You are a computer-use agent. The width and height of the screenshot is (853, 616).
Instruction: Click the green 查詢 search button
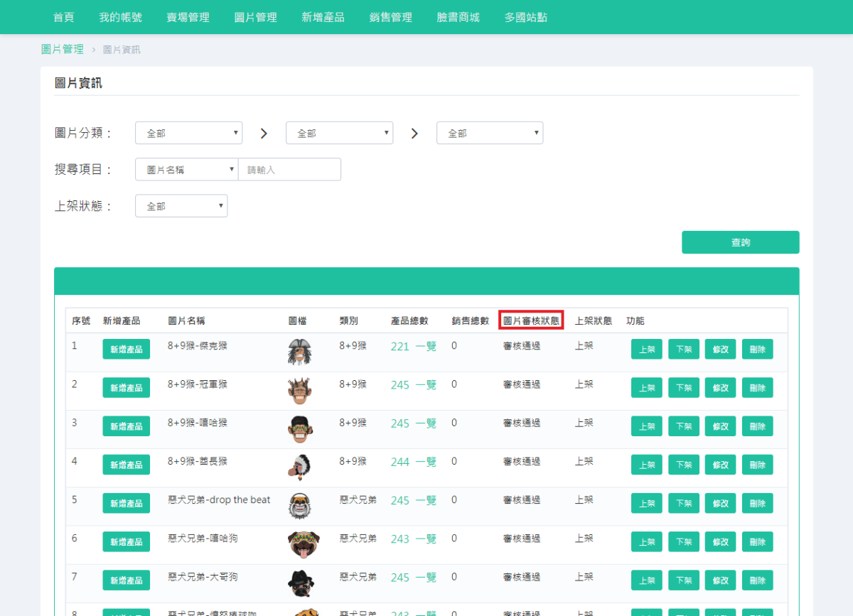point(741,242)
